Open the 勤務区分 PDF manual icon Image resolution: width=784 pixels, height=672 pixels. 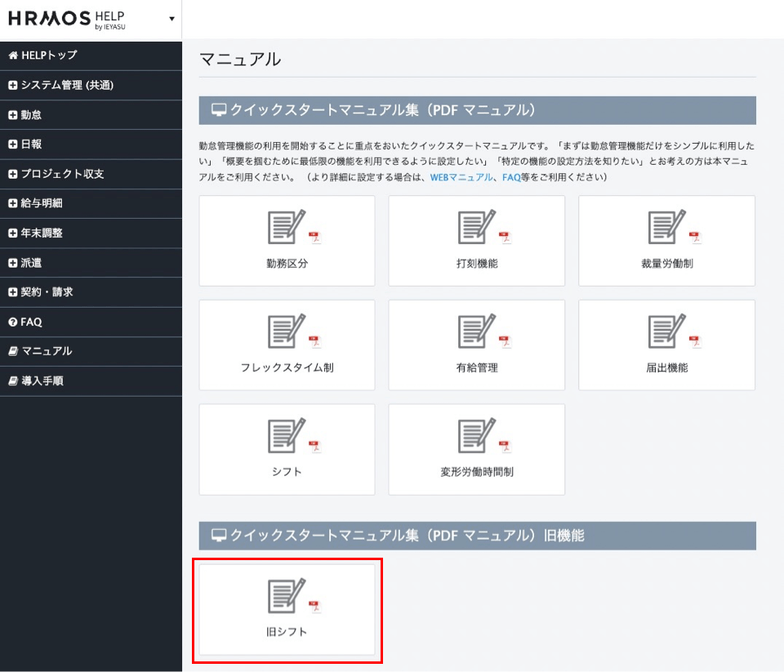tap(287, 229)
